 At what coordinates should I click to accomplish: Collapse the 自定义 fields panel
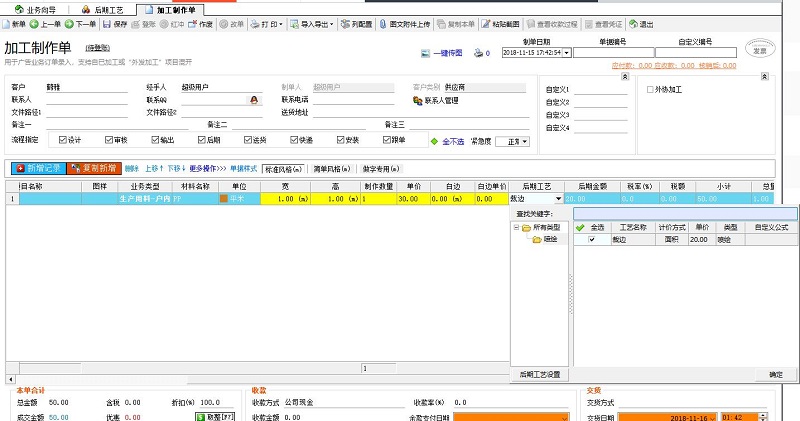[624, 76]
